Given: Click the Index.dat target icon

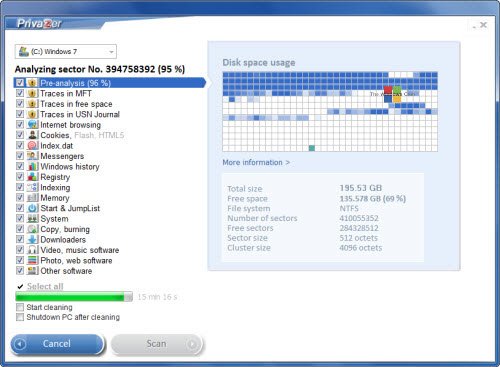Looking at the screenshot, I should pyautogui.click(x=32, y=145).
